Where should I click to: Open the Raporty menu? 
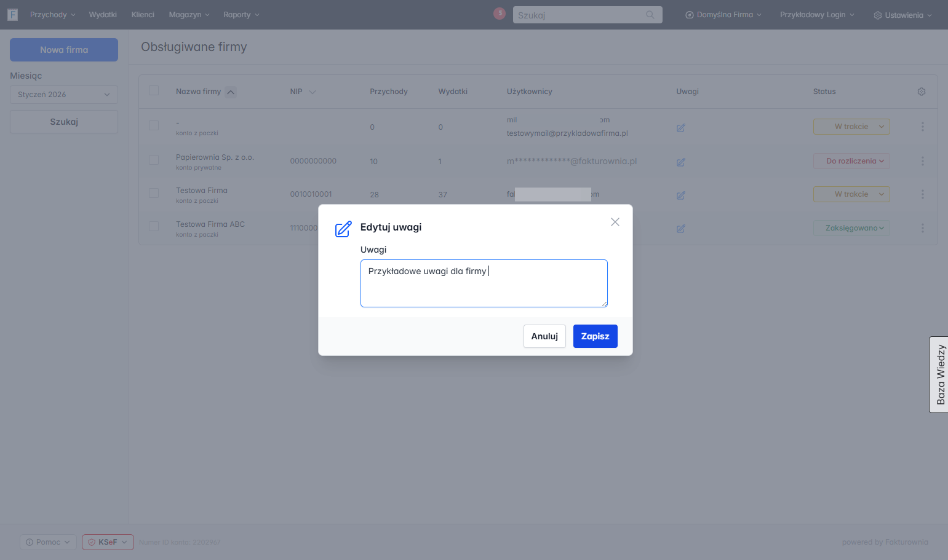(x=242, y=15)
